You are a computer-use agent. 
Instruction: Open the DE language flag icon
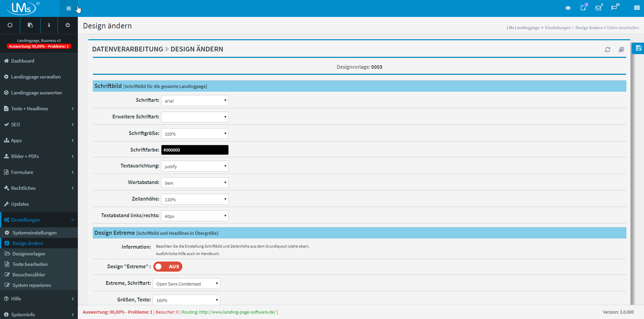click(x=615, y=8)
